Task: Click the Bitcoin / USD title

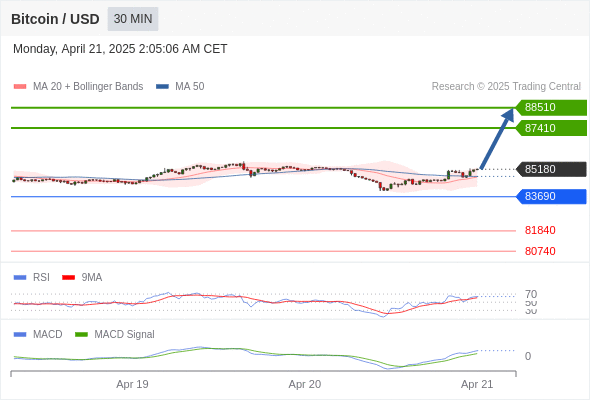Action: pos(55,19)
